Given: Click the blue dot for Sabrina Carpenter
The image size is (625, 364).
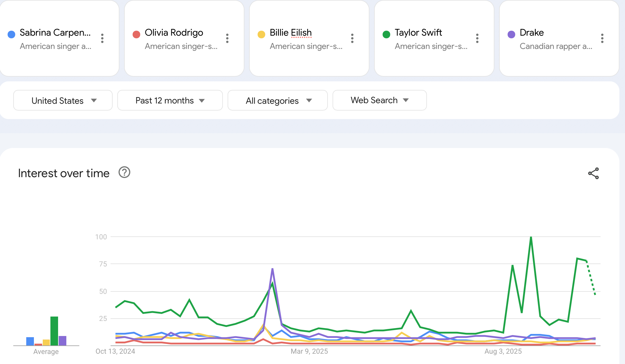Looking at the screenshot, I should tap(11, 34).
